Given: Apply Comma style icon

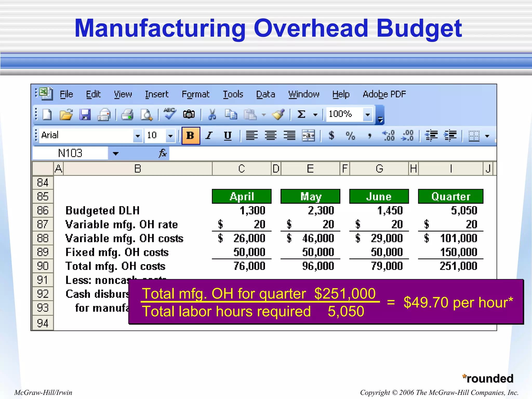Looking at the screenshot, I should point(369,136).
